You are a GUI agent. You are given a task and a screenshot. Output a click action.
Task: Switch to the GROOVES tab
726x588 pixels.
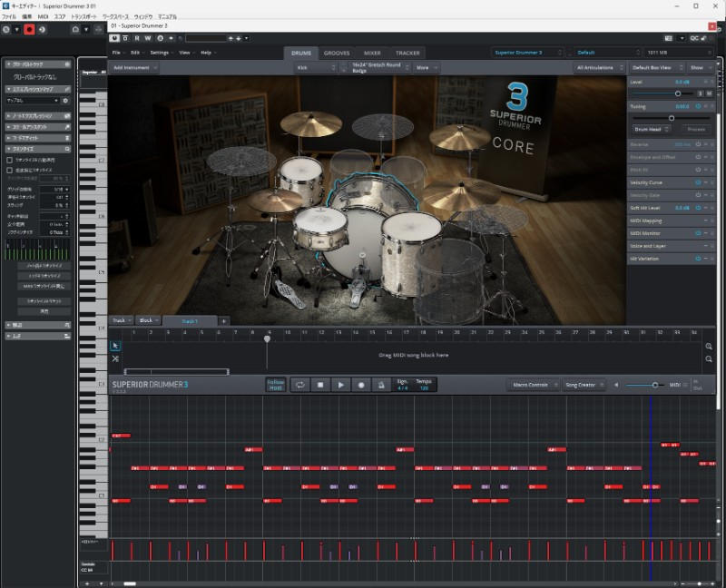pyautogui.click(x=337, y=54)
